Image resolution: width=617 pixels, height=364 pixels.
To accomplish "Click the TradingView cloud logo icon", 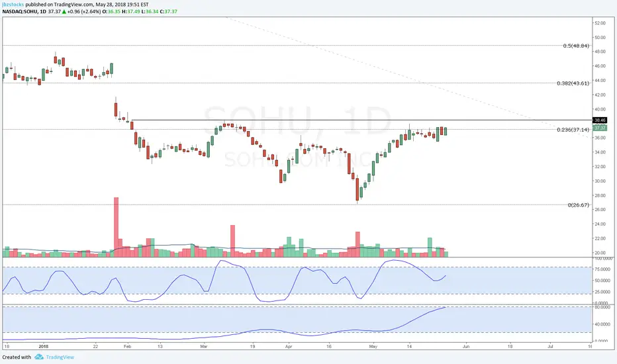I will (x=38, y=357).
